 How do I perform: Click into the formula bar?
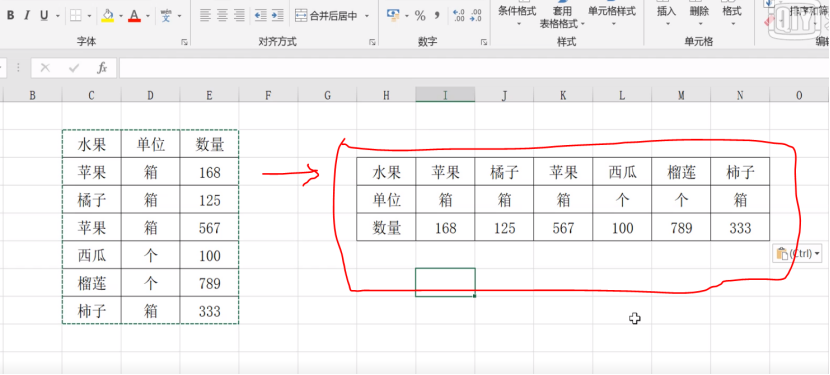coord(474,68)
